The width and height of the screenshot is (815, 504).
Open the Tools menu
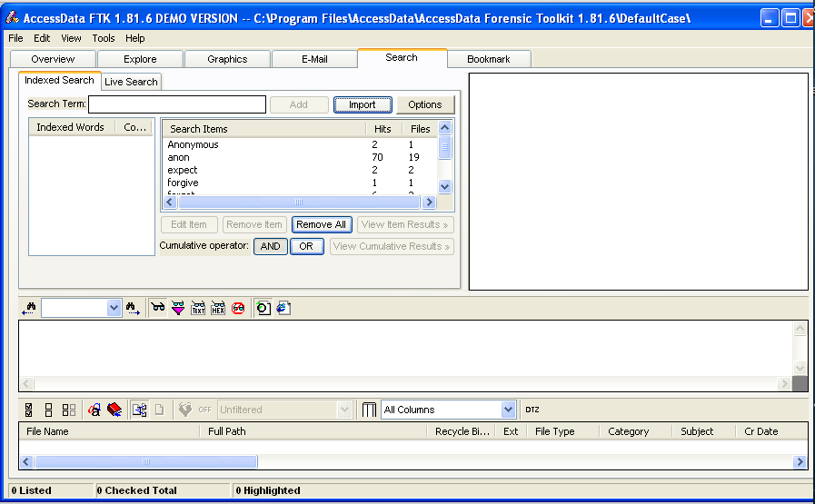click(x=104, y=38)
